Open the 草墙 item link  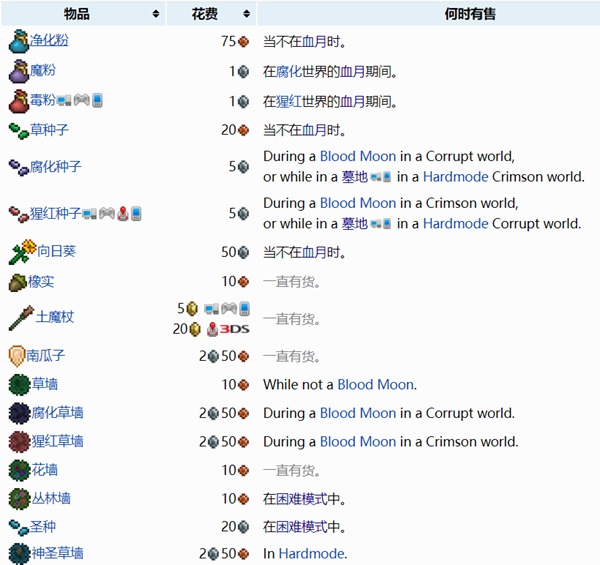pyautogui.click(x=45, y=384)
